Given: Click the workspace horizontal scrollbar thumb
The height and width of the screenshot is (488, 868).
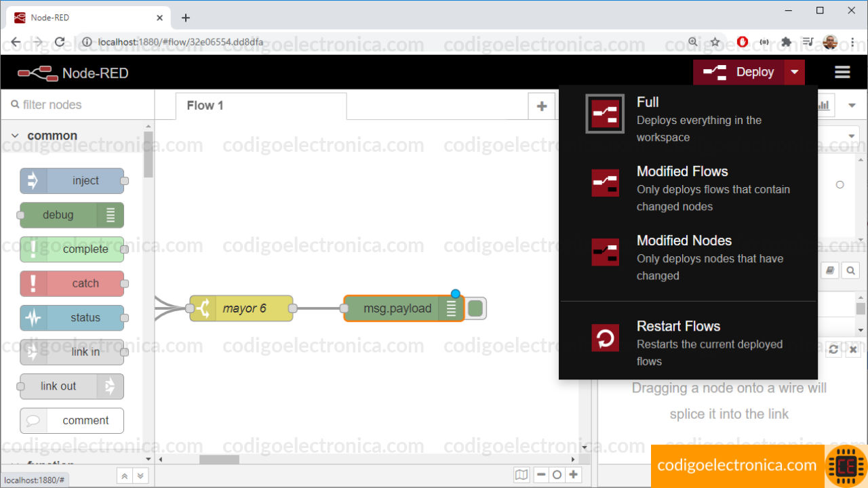Looking at the screenshot, I should (219, 459).
